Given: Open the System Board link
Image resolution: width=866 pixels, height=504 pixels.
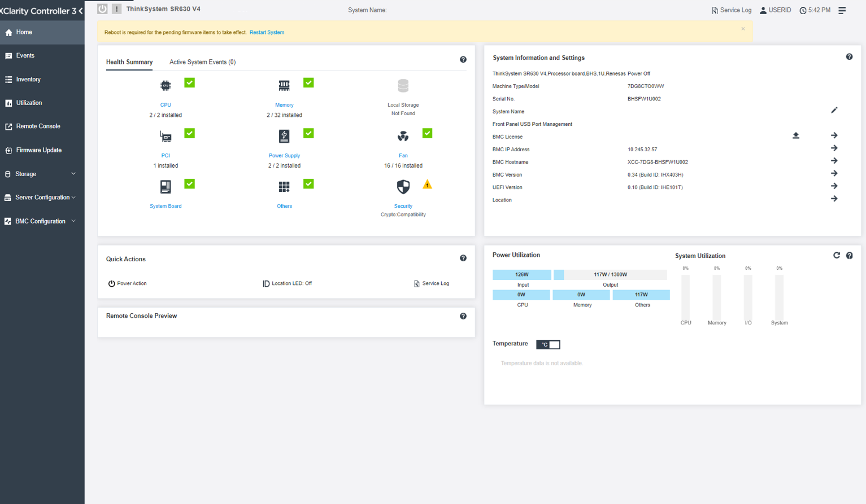Looking at the screenshot, I should pyautogui.click(x=166, y=207).
